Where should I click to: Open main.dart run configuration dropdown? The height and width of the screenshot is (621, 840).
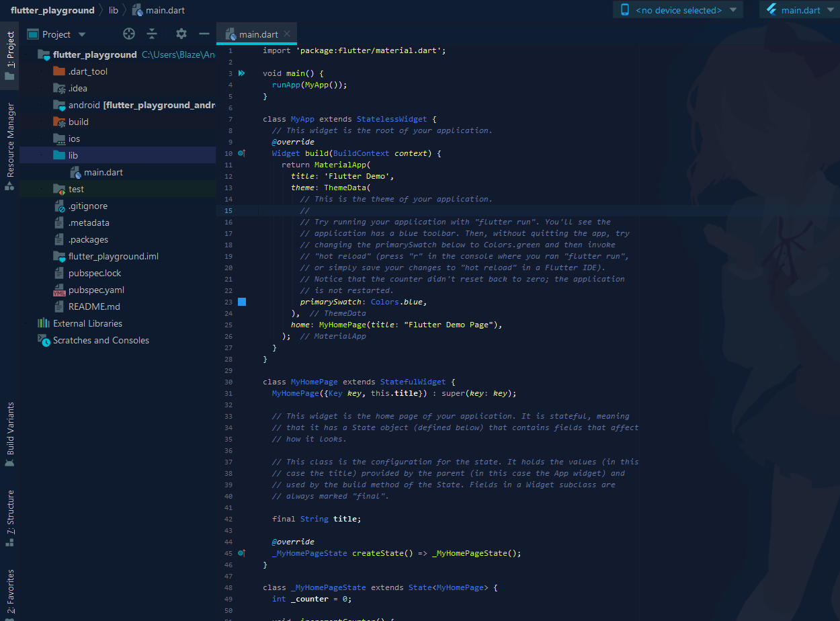coord(799,10)
